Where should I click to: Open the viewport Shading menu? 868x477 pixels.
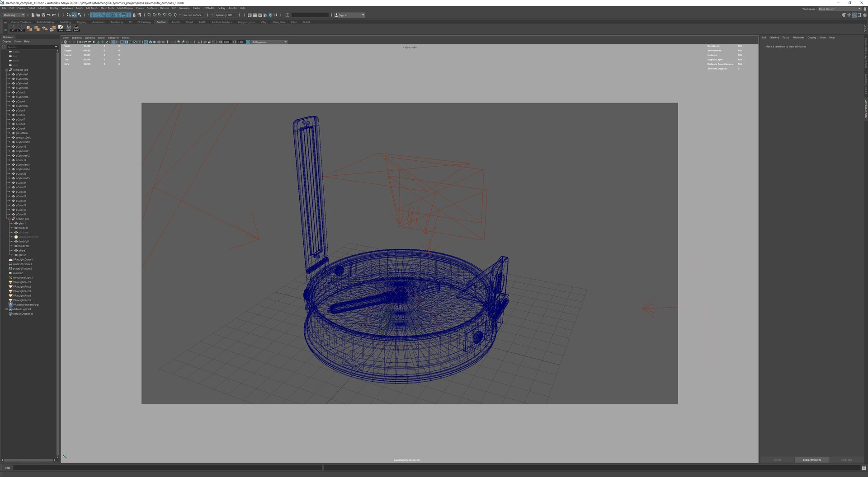point(76,37)
